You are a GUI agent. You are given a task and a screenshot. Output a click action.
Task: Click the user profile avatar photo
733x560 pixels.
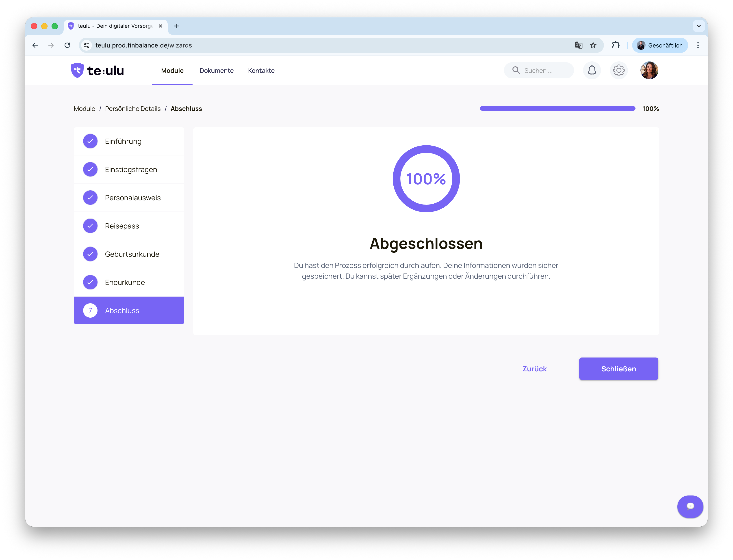pos(649,70)
